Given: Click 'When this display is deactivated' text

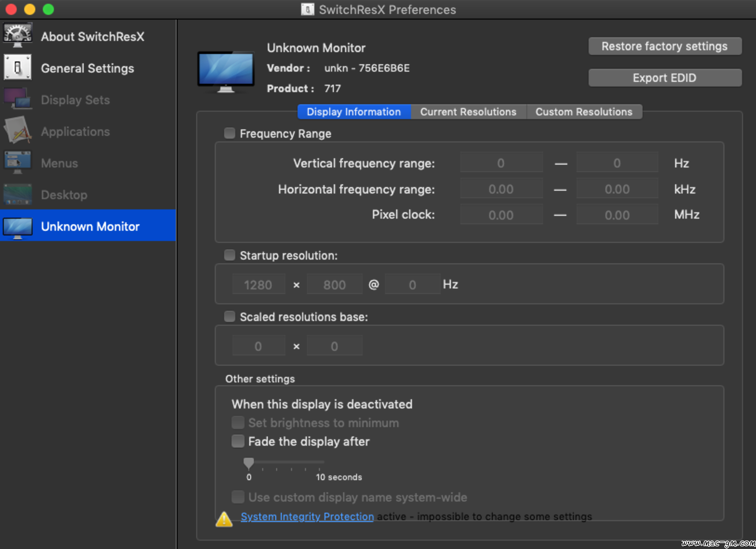Looking at the screenshot, I should tap(322, 404).
